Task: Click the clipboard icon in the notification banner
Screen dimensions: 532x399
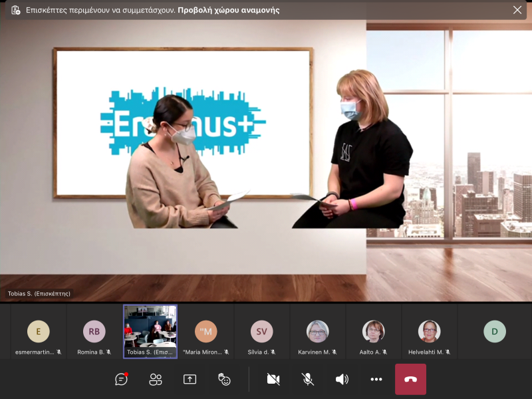Action: coord(15,10)
